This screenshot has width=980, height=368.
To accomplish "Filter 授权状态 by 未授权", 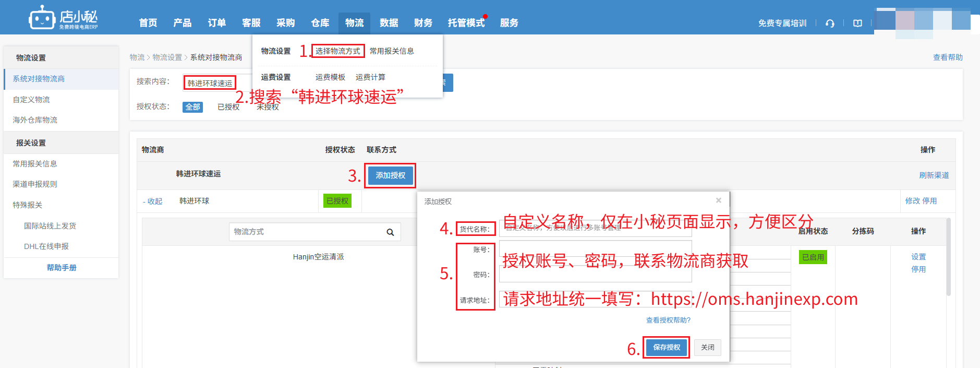I will (x=268, y=107).
